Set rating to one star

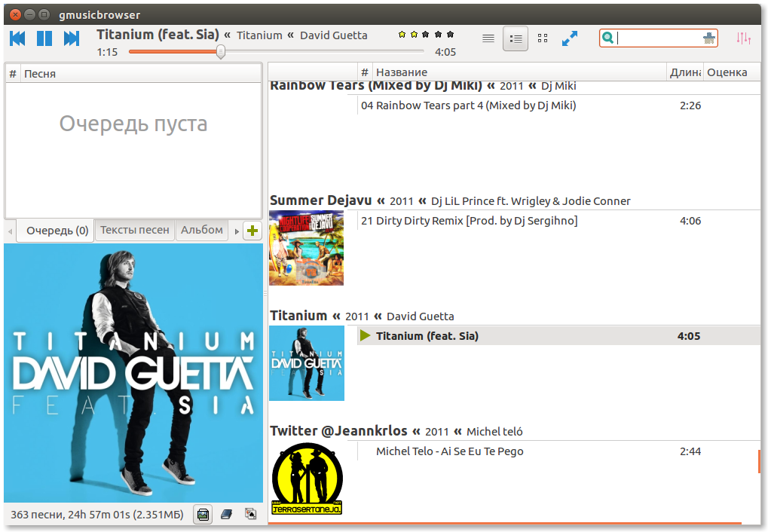[x=402, y=35]
